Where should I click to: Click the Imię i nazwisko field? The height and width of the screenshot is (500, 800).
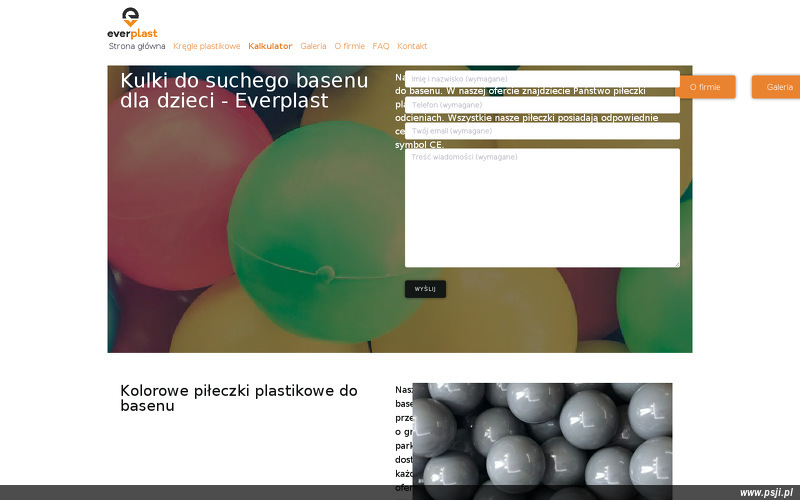point(542,79)
